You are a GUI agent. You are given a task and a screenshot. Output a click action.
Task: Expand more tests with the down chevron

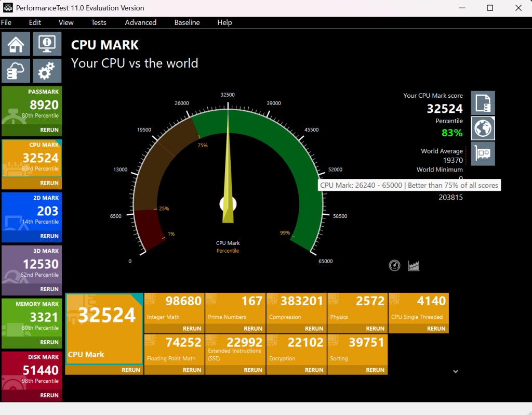click(x=456, y=371)
